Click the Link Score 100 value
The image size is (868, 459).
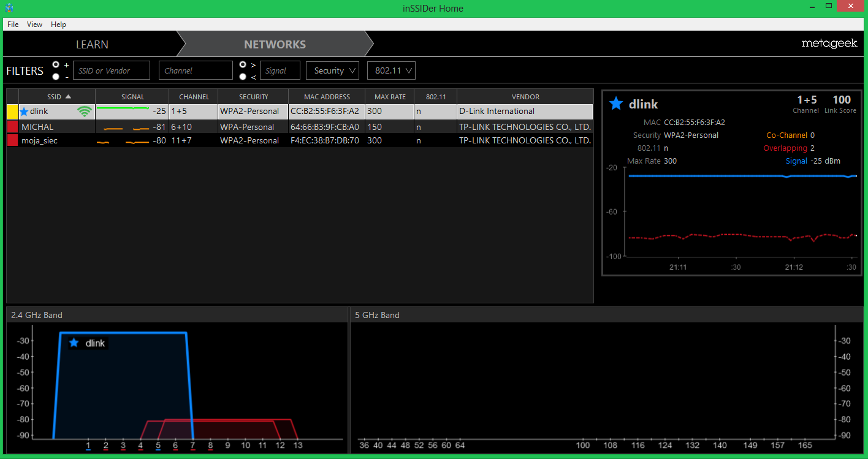click(x=842, y=100)
